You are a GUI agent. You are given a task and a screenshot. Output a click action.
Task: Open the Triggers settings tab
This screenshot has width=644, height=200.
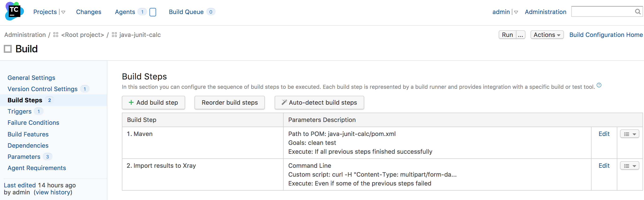pos(19,111)
